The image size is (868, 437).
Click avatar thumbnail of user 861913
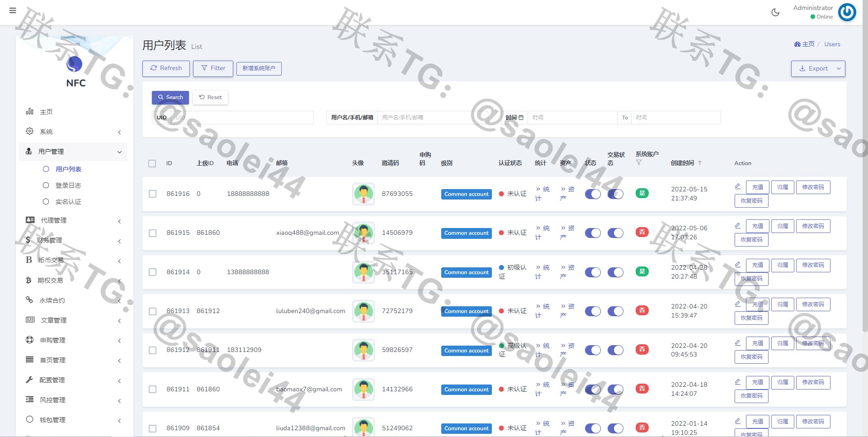363,311
